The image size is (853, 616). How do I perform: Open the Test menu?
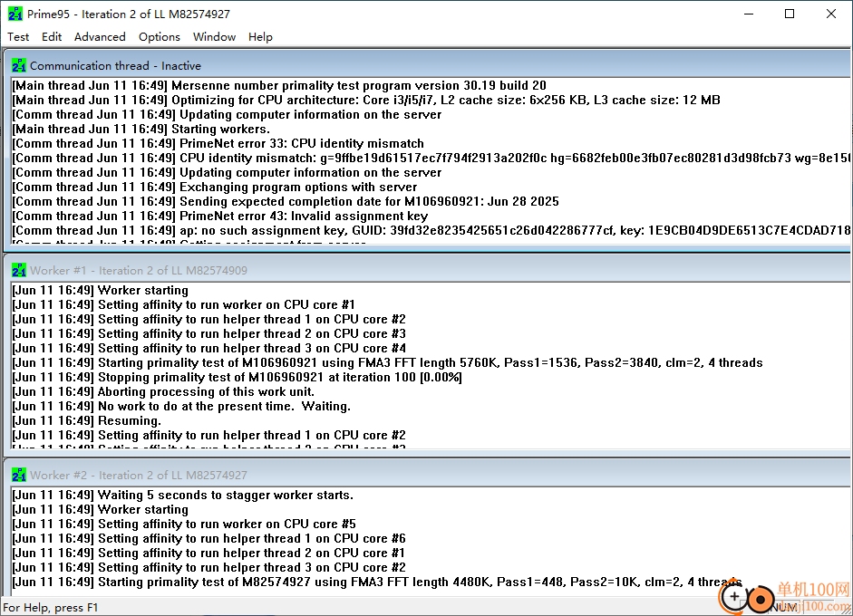click(x=18, y=37)
